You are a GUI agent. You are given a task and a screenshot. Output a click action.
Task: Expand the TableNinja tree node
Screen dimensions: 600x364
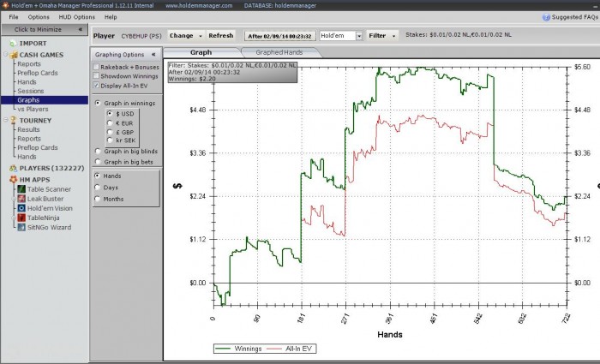(15, 218)
